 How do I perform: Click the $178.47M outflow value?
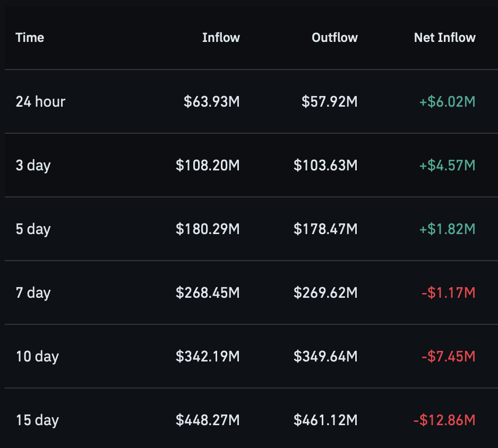point(326,229)
